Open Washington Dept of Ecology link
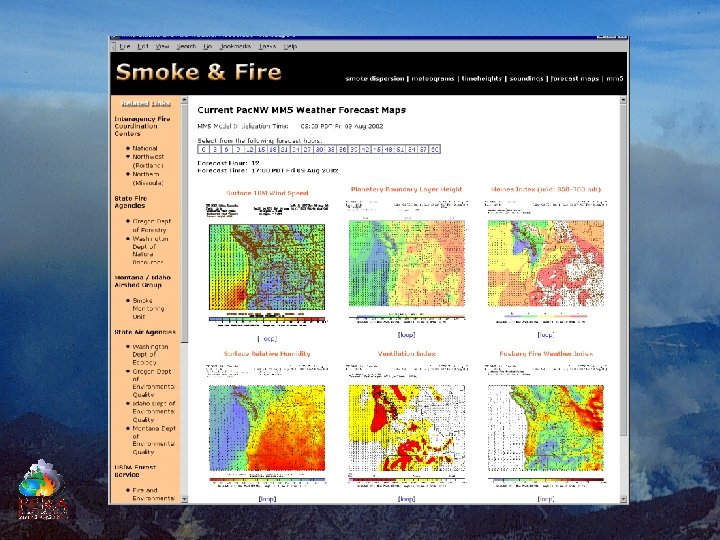720x540 pixels. coord(150,354)
